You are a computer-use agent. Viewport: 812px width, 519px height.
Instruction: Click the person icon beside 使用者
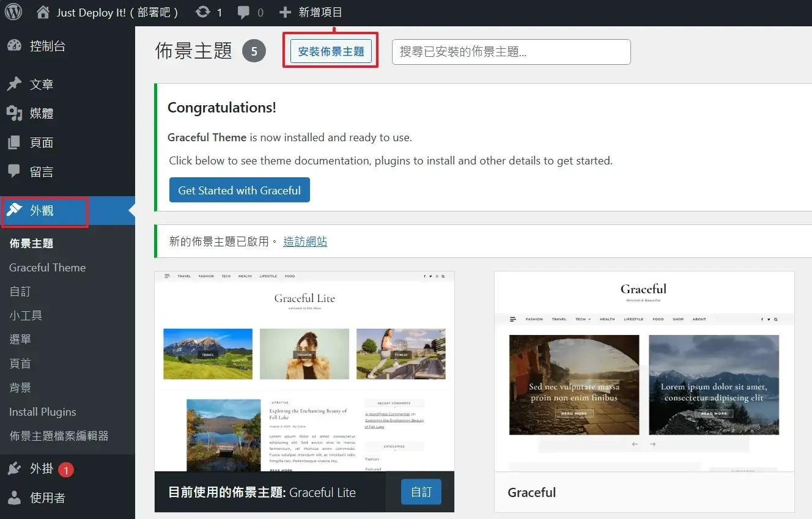pos(14,498)
